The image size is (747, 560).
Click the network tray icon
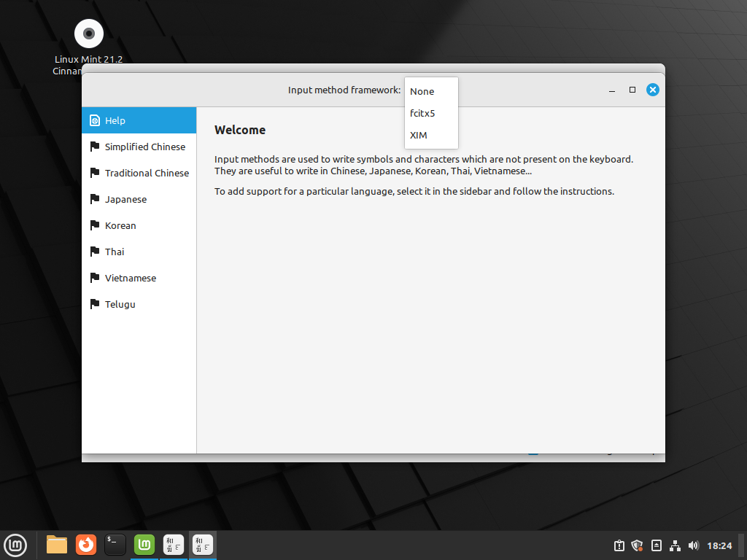675,545
